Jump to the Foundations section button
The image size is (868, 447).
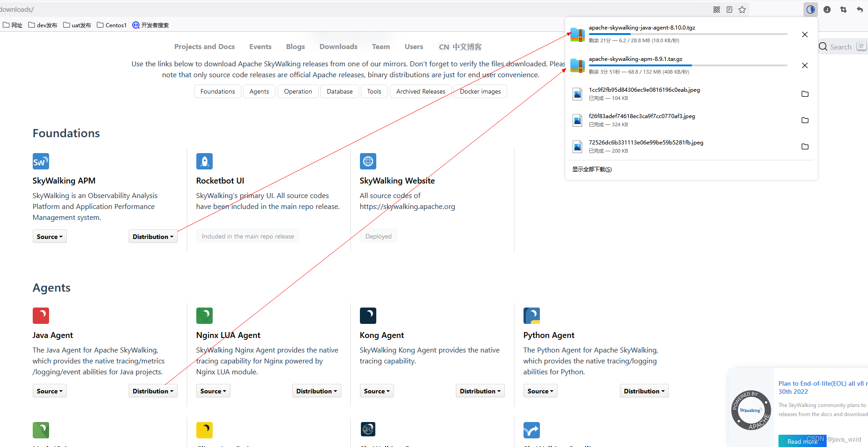pos(218,91)
